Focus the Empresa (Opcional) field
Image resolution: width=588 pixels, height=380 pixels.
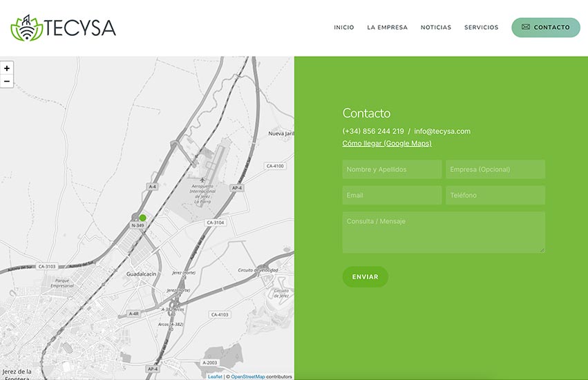[495, 169]
